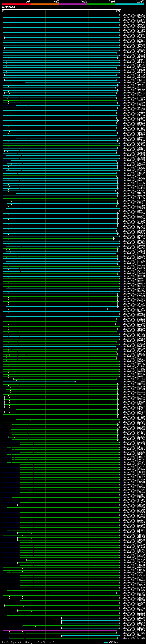The image size is (146, 644).
Task: Open hit UniRef100_Q3ECH1
Action: (x=133, y=15)
